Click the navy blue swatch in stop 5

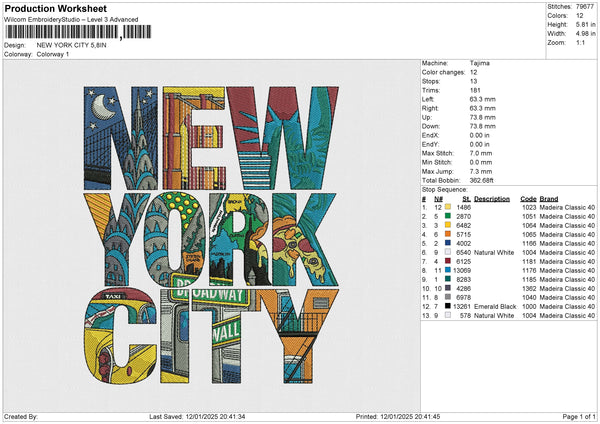point(447,243)
